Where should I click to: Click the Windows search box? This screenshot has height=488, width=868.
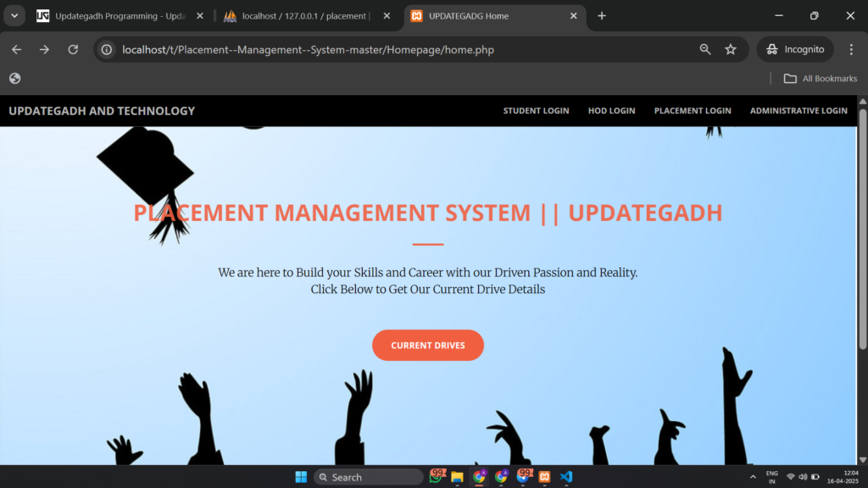click(368, 476)
